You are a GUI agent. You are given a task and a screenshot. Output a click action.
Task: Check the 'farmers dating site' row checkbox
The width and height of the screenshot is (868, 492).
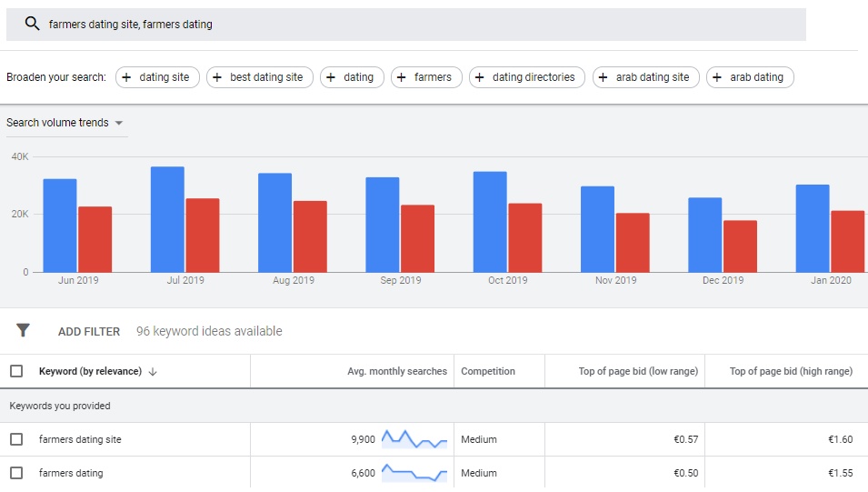(x=16, y=439)
